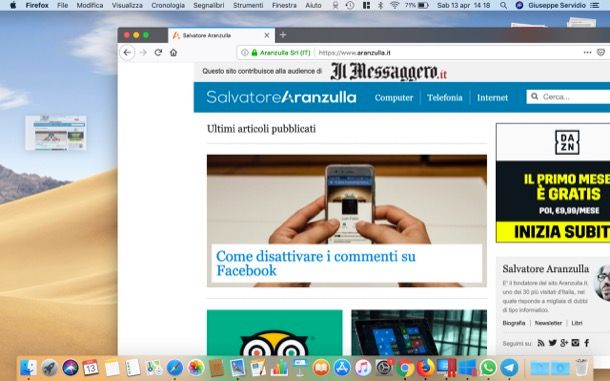Open iTunes from the Dock
The height and width of the screenshot is (381, 610).
(x=363, y=367)
